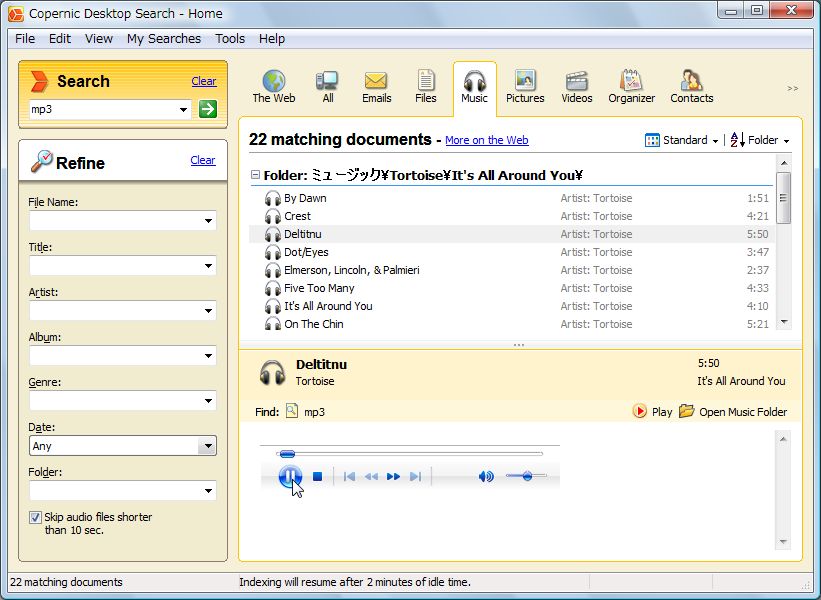Click the red Play icon in preview bar
The width and height of the screenshot is (821, 600).
pos(639,411)
